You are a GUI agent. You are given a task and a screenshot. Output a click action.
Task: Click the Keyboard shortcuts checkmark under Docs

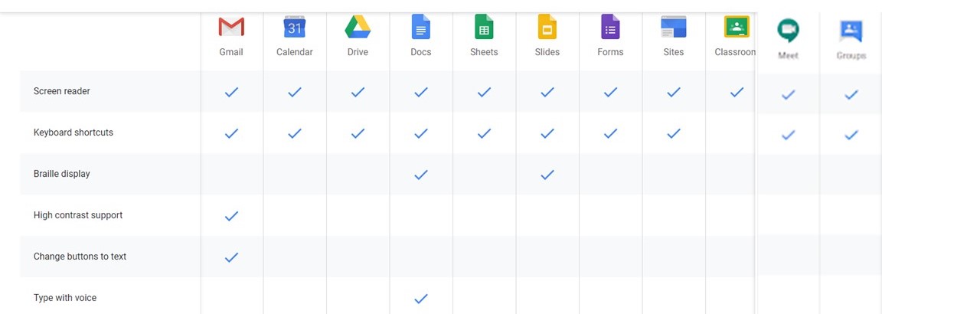[421, 133]
